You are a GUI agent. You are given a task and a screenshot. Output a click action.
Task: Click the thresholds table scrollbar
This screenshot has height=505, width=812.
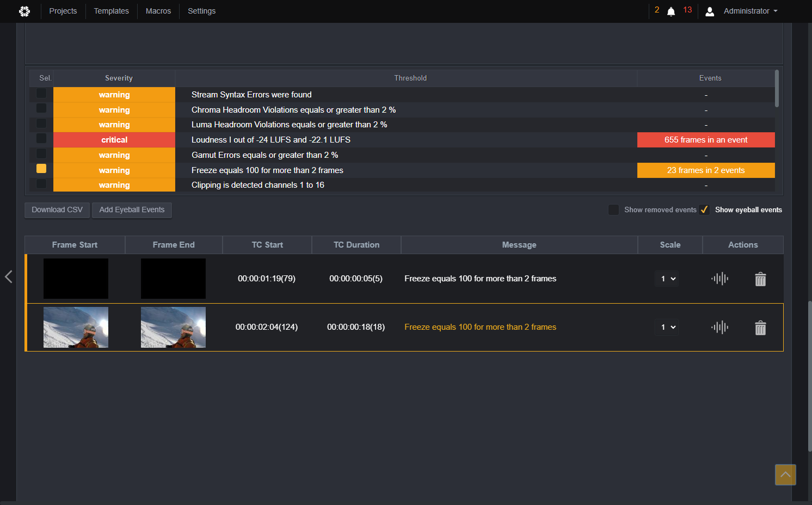(777, 89)
